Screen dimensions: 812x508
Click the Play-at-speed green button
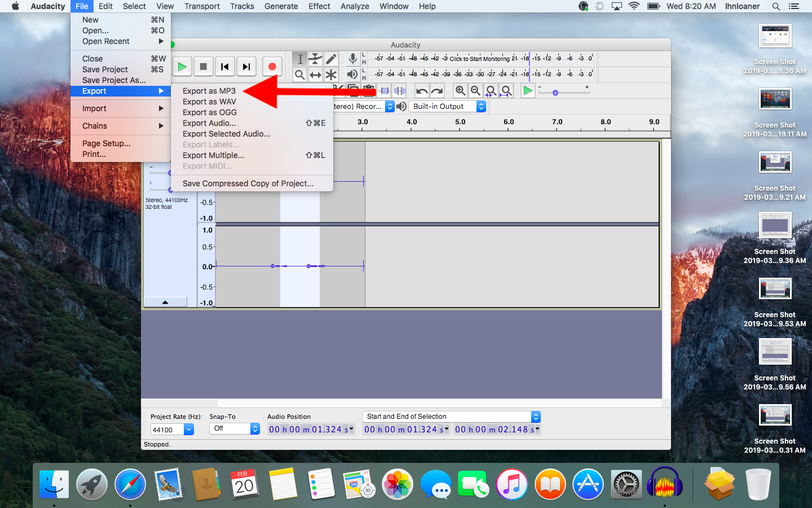(528, 90)
